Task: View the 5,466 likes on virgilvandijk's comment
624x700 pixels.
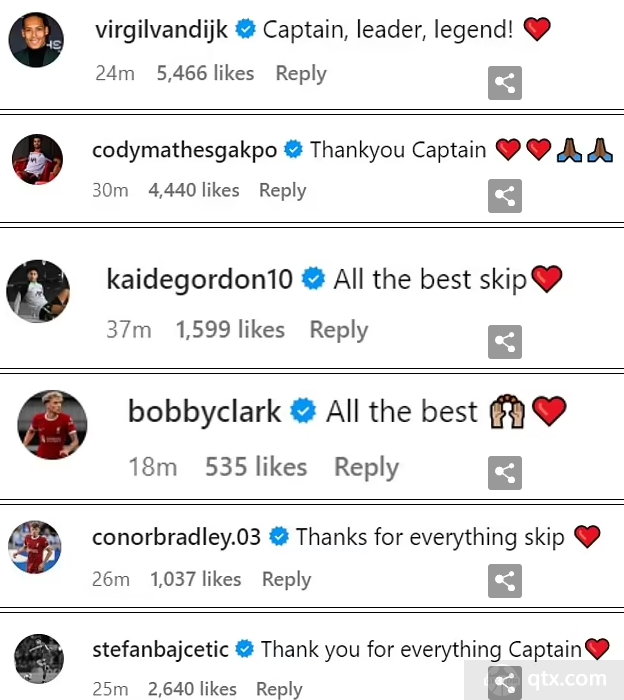Action: click(x=205, y=73)
